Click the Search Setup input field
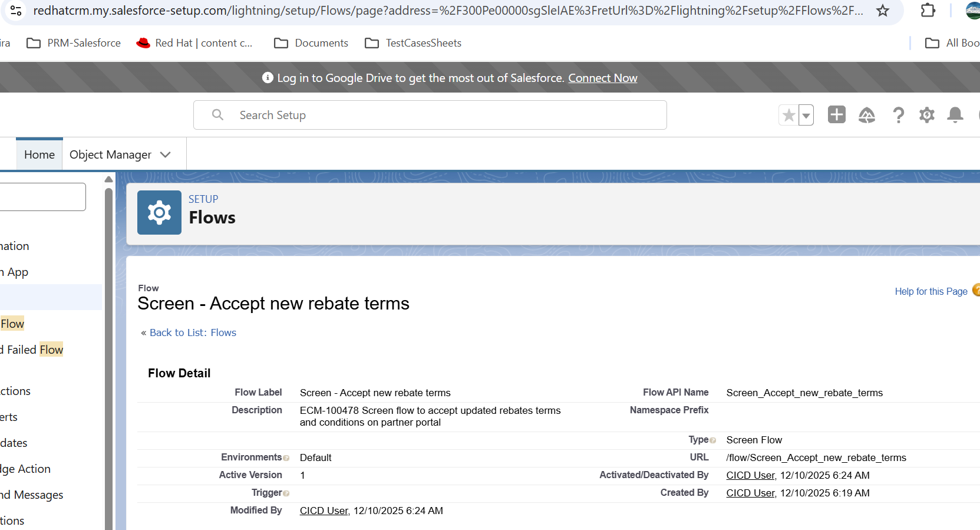Image resolution: width=980 pixels, height=530 pixels. pyautogui.click(x=430, y=115)
